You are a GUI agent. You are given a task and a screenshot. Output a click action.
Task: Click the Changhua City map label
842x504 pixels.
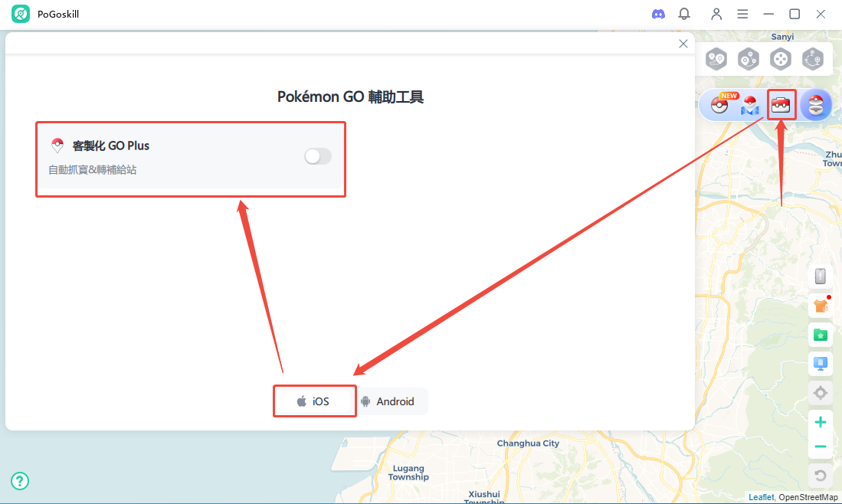tap(528, 443)
